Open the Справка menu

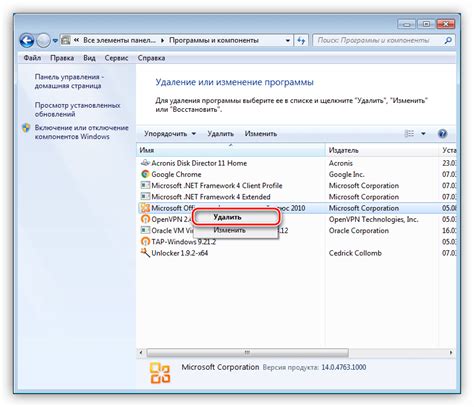pos(151,58)
